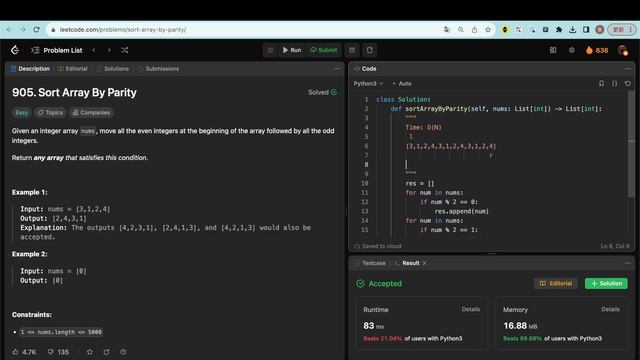The height and width of the screenshot is (360, 640).
Task: Go to next problem arrow
Action: click(x=109, y=50)
